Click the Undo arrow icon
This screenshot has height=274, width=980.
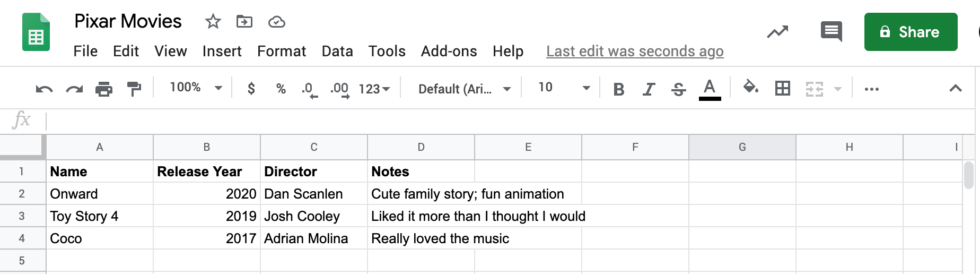(x=44, y=89)
